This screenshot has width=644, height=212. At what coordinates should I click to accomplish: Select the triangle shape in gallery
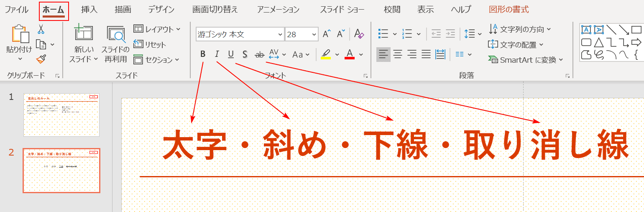click(x=599, y=42)
